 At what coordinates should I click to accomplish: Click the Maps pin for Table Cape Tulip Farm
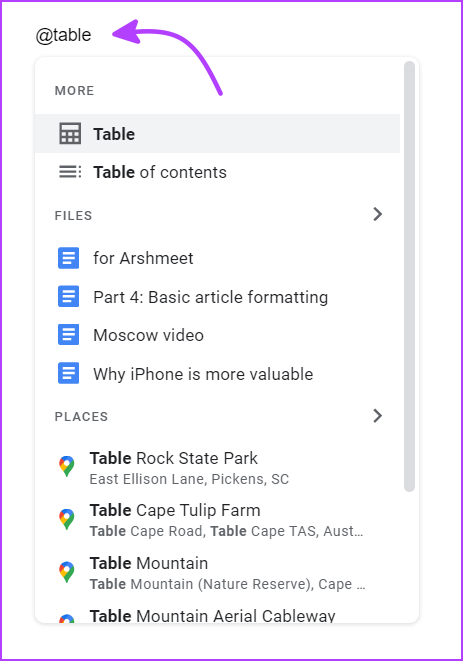click(67, 519)
